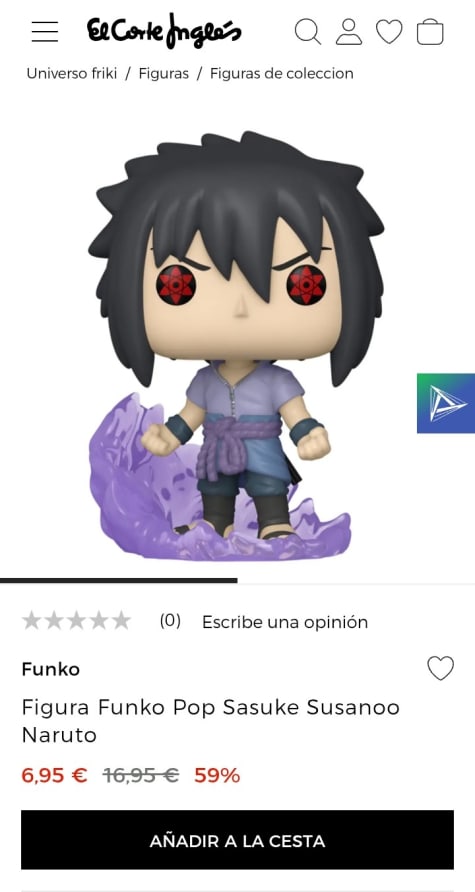This screenshot has height=892, width=475.
Task: Open the hamburger navigation menu
Action: coord(44,31)
